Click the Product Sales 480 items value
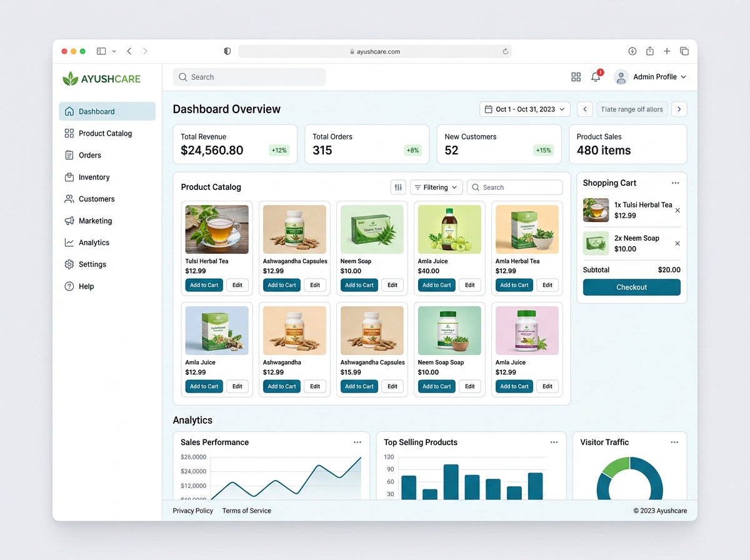Viewport: 750px width, 560px height. pos(604,151)
